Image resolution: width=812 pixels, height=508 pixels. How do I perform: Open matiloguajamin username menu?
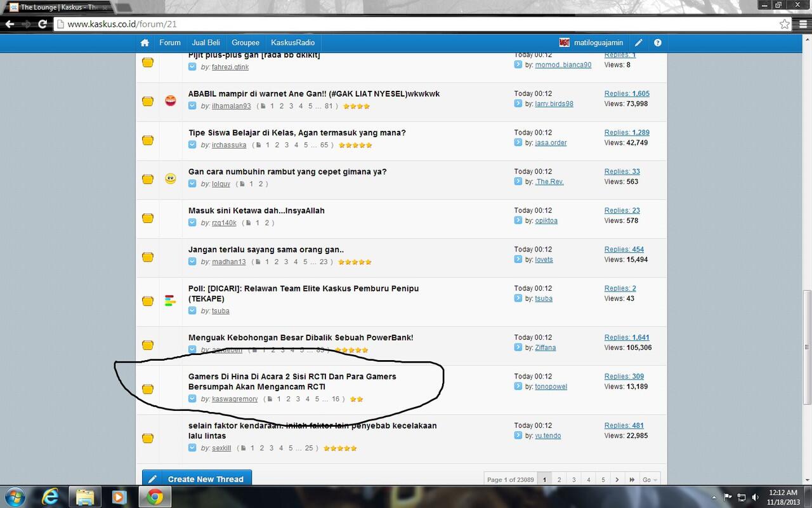click(598, 43)
